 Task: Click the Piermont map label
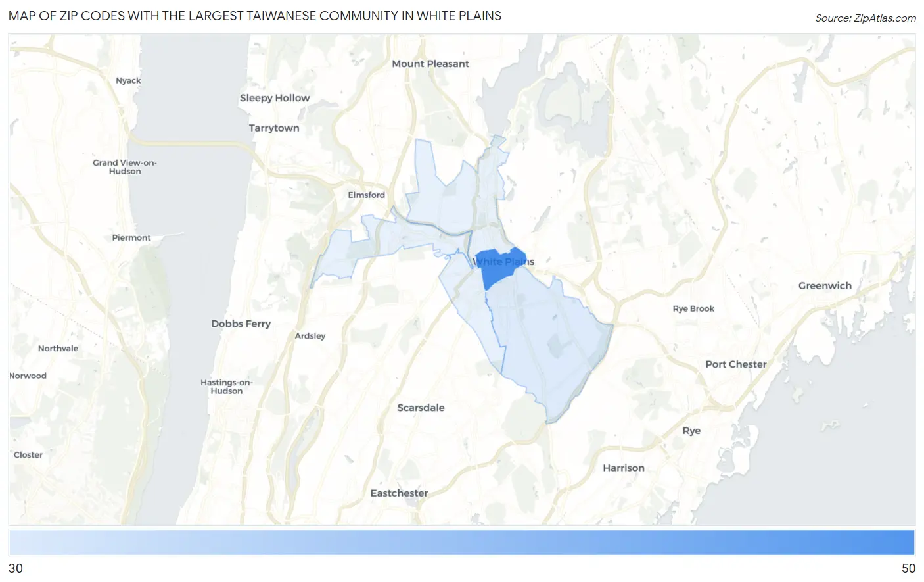click(131, 238)
